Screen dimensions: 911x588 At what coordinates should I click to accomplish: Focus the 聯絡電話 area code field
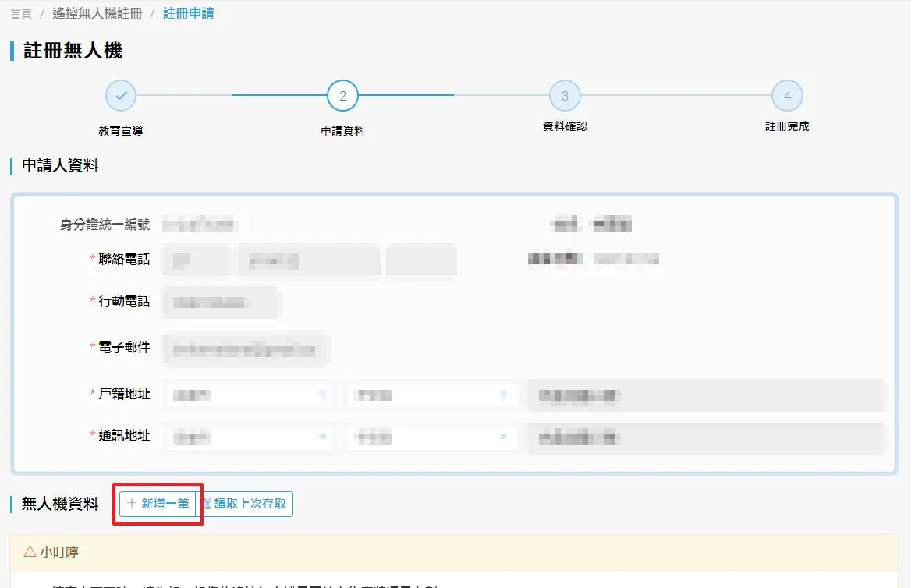197,261
